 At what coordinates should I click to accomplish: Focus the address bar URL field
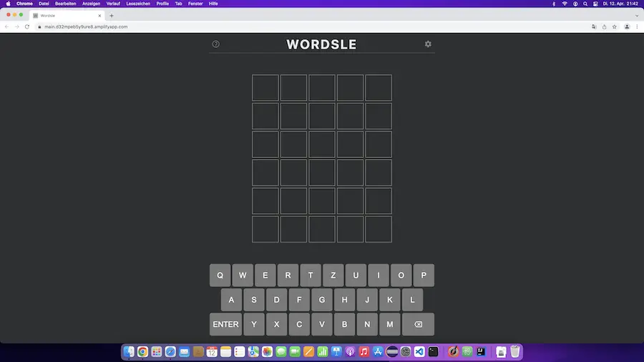312,26
